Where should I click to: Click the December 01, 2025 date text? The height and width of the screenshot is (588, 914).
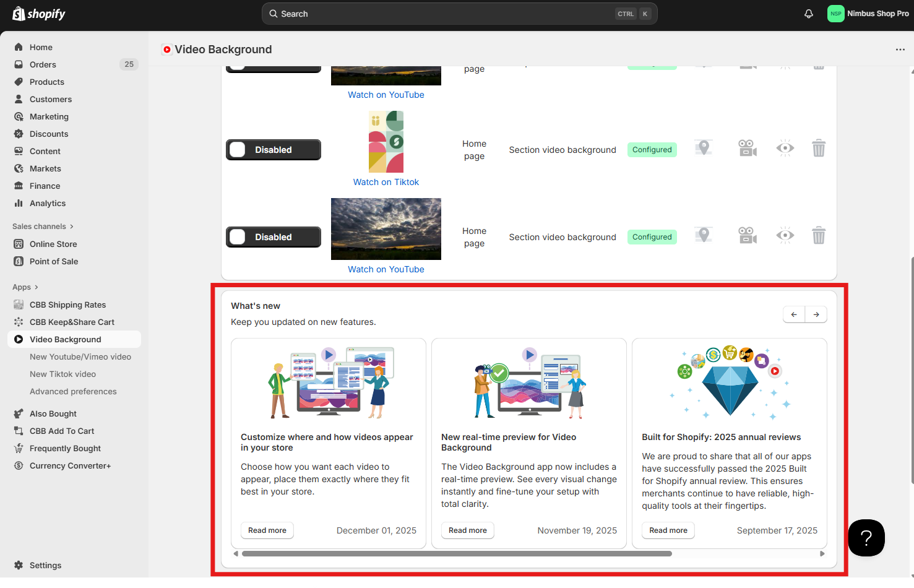coord(376,530)
